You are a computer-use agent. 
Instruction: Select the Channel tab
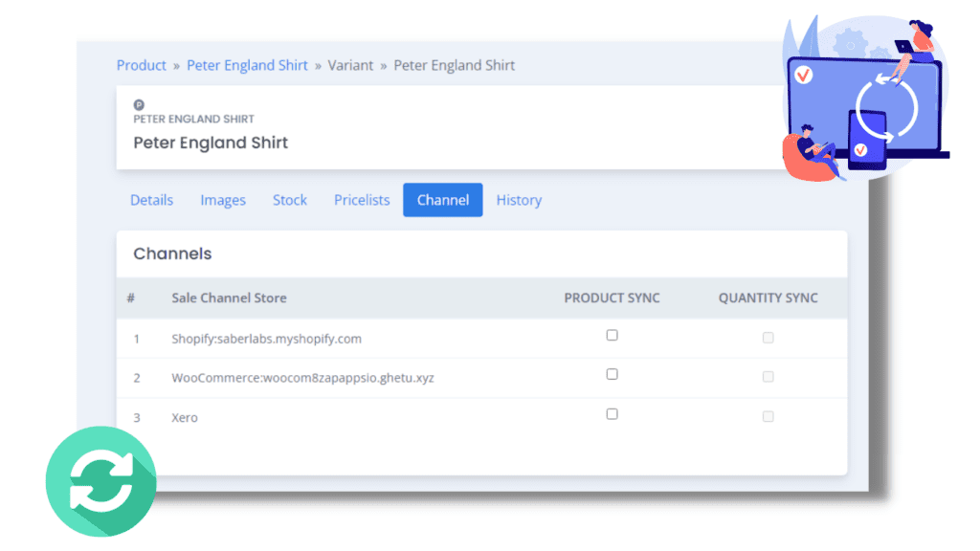pyautogui.click(x=443, y=200)
